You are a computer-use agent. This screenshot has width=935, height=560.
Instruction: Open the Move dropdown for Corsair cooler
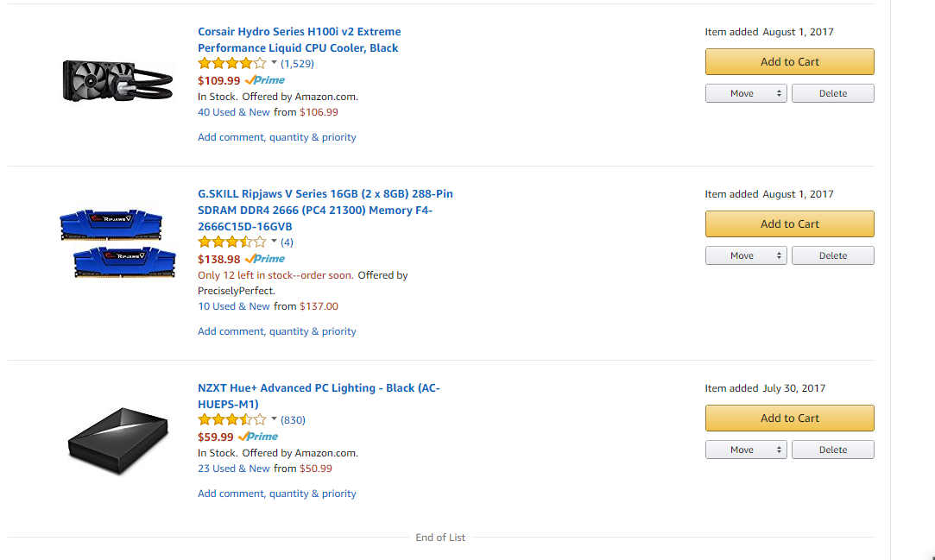746,93
